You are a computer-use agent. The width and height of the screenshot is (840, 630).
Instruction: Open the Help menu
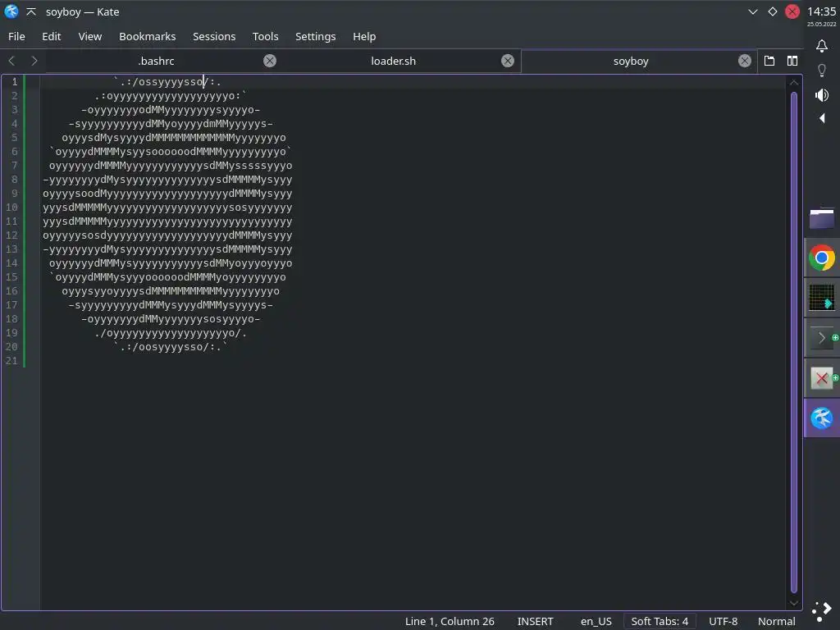(364, 36)
